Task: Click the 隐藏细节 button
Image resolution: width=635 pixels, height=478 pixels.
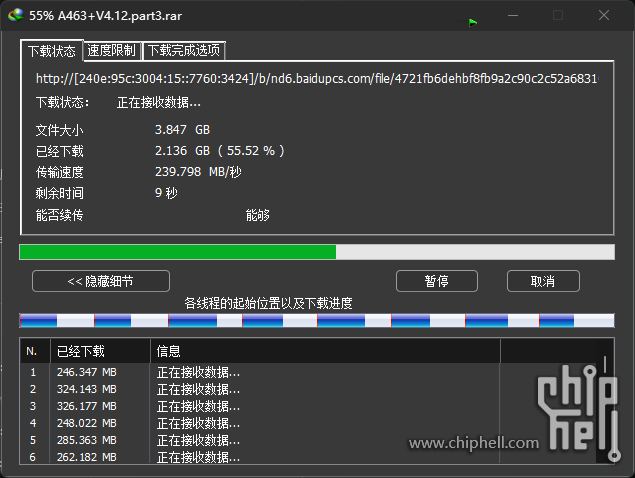Action: tap(101, 281)
